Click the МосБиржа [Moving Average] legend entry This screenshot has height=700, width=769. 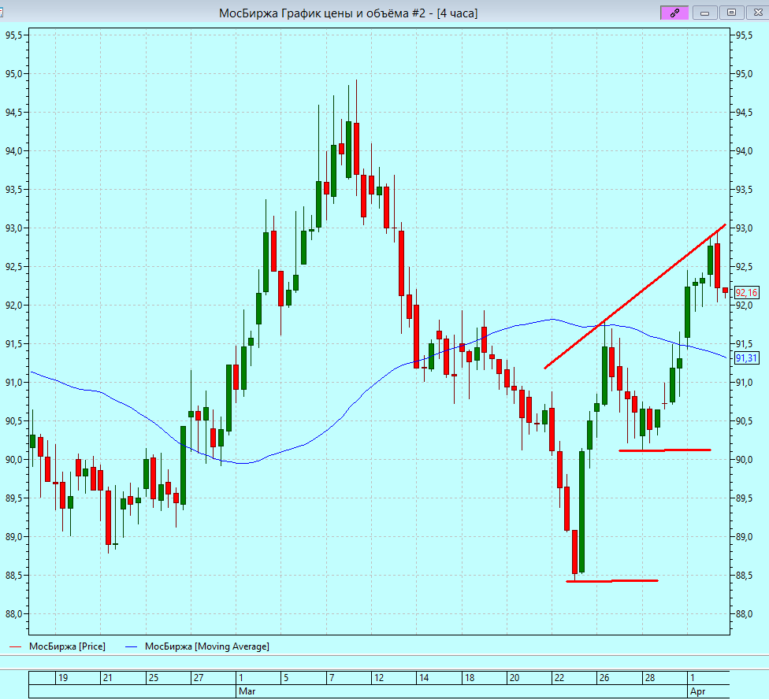click(197, 646)
